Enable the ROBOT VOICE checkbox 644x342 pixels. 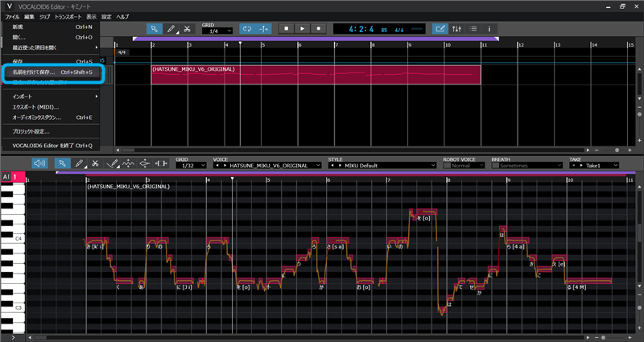tap(447, 166)
